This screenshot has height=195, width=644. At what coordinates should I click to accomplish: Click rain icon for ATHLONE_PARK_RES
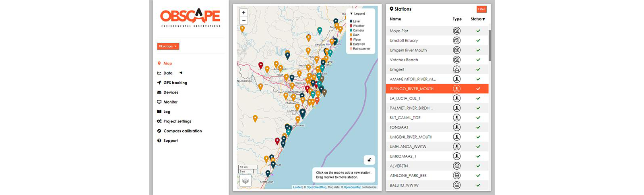tap(456, 176)
